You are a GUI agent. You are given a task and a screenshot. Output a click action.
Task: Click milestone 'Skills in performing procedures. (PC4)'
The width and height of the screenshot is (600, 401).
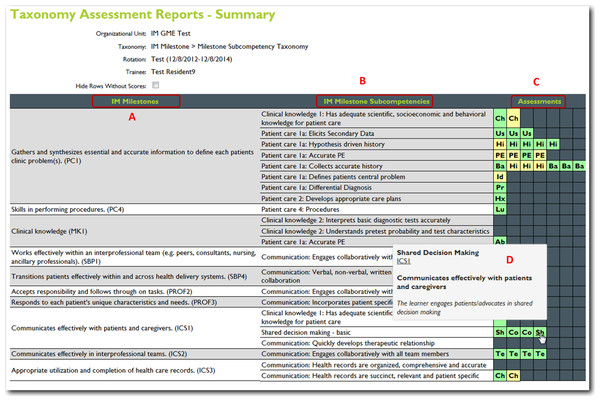68,209
